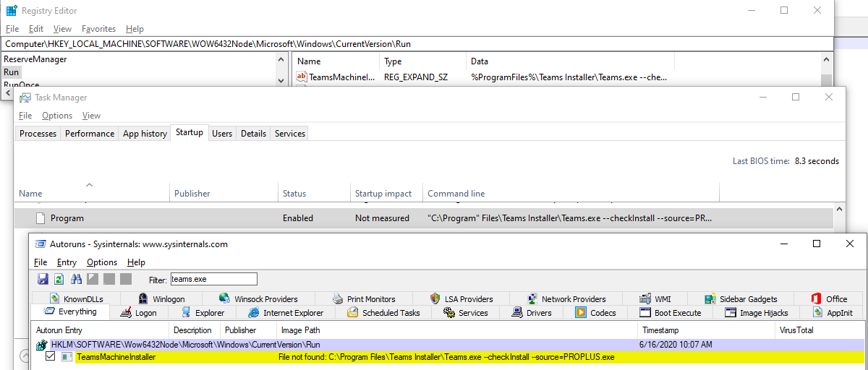The width and height of the screenshot is (868, 370).
Task: Open the Task Manager File menu
Action: click(25, 116)
